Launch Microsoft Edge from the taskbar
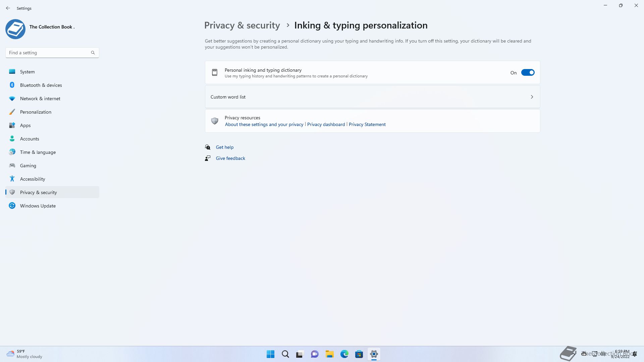 [344, 354]
